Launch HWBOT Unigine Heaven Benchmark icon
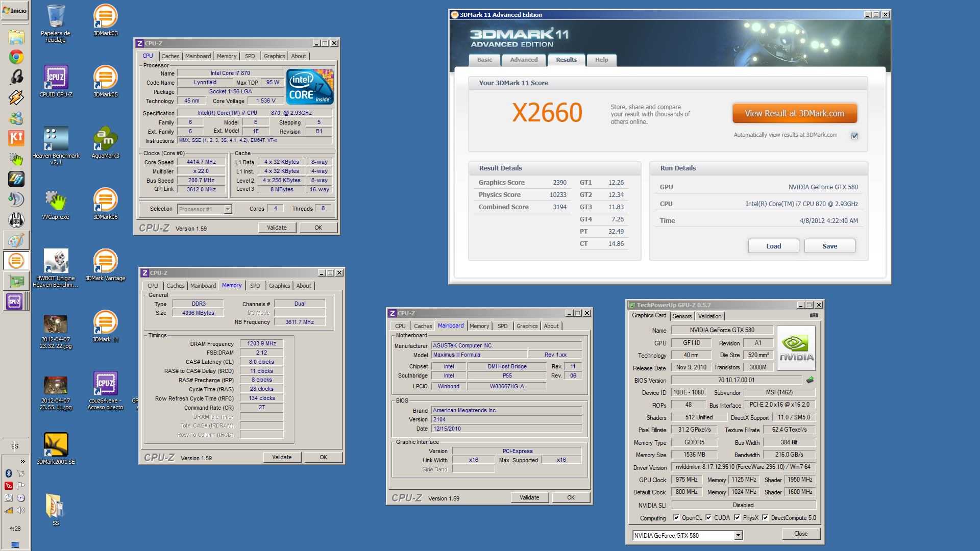 (x=56, y=268)
